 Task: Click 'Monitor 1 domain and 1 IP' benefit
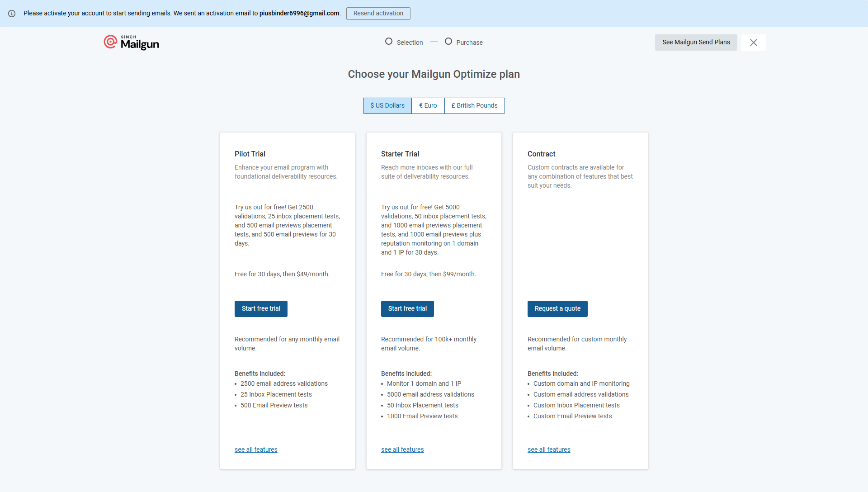(424, 384)
